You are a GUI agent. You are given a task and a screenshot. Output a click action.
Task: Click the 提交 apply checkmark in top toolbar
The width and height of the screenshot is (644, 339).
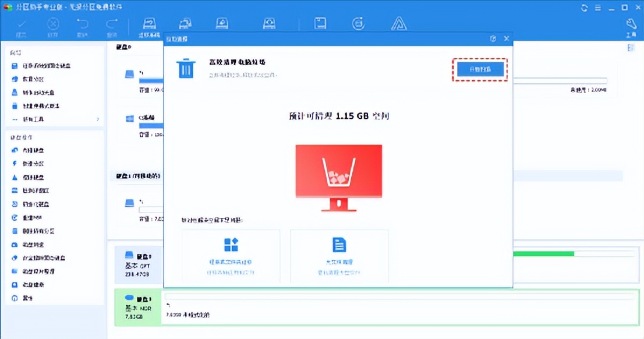point(22,24)
